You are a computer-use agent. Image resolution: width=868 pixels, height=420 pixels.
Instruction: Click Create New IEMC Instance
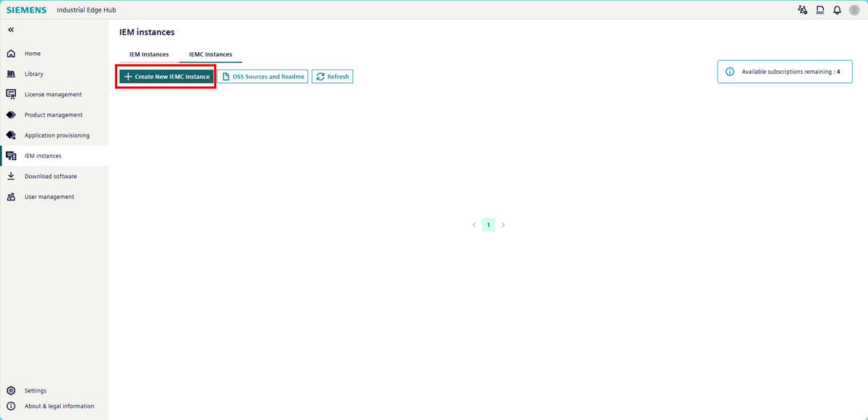pyautogui.click(x=165, y=76)
